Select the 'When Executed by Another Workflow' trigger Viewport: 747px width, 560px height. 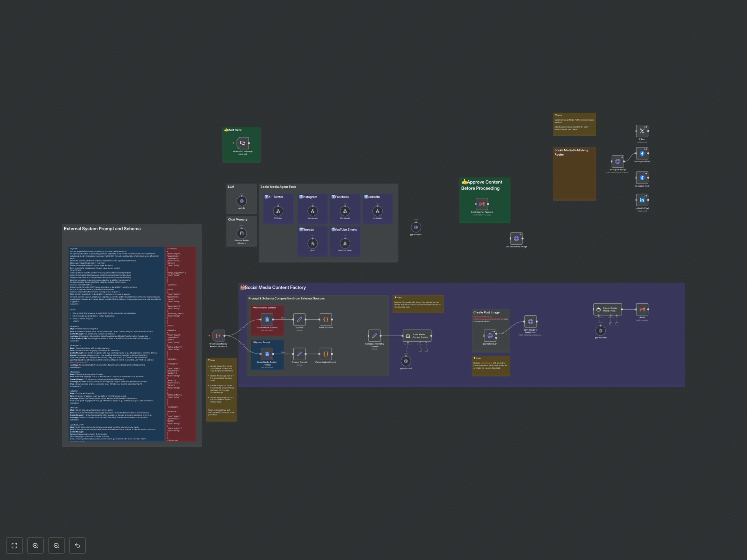click(218, 336)
